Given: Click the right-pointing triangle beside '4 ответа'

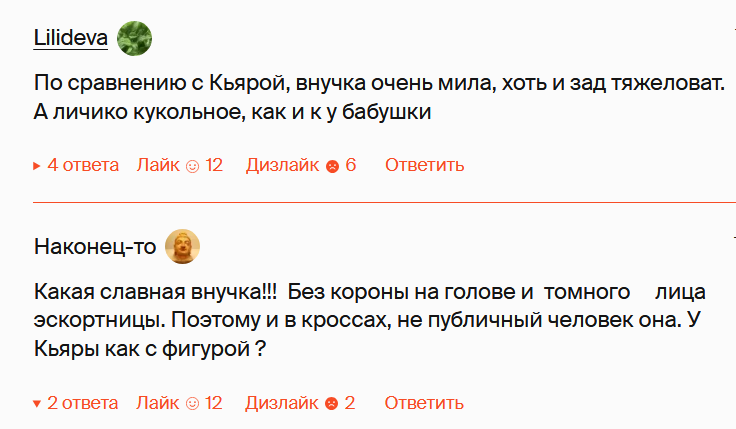Looking at the screenshot, I should pyautogui.click(x=38, y=166).
